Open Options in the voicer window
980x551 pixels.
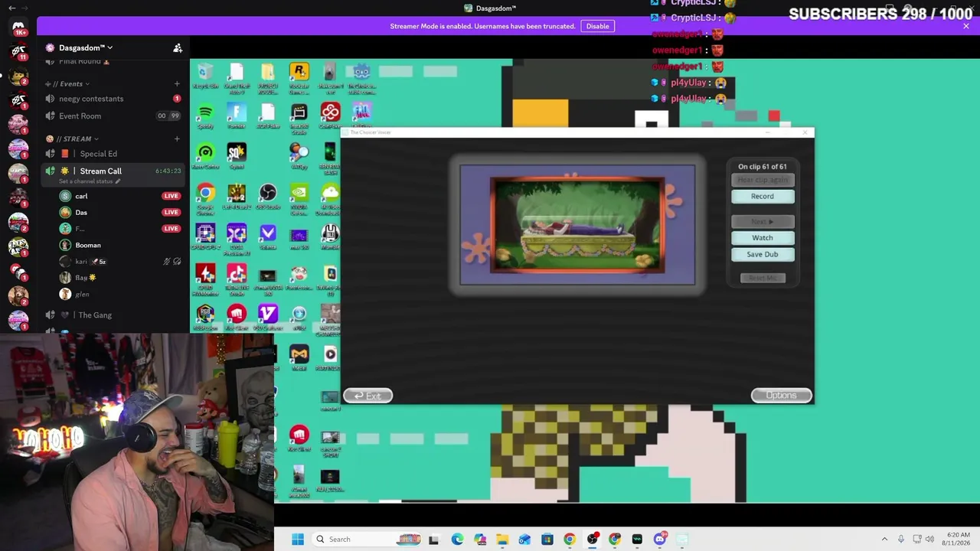[x=781, y=396]
